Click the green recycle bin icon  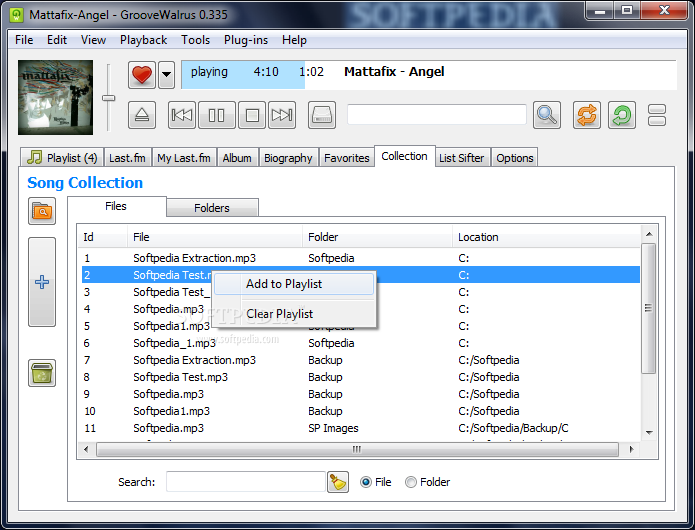click(x=42, y=373)
